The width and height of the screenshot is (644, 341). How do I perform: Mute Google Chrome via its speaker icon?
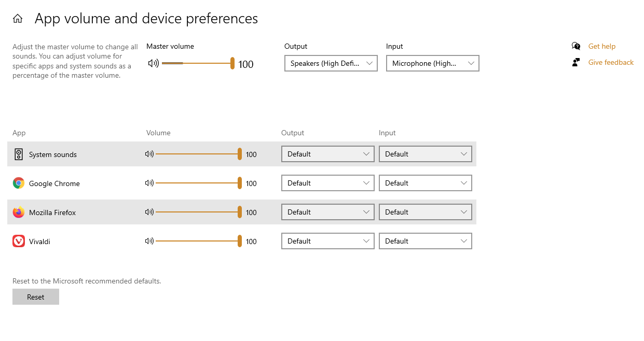149,183
